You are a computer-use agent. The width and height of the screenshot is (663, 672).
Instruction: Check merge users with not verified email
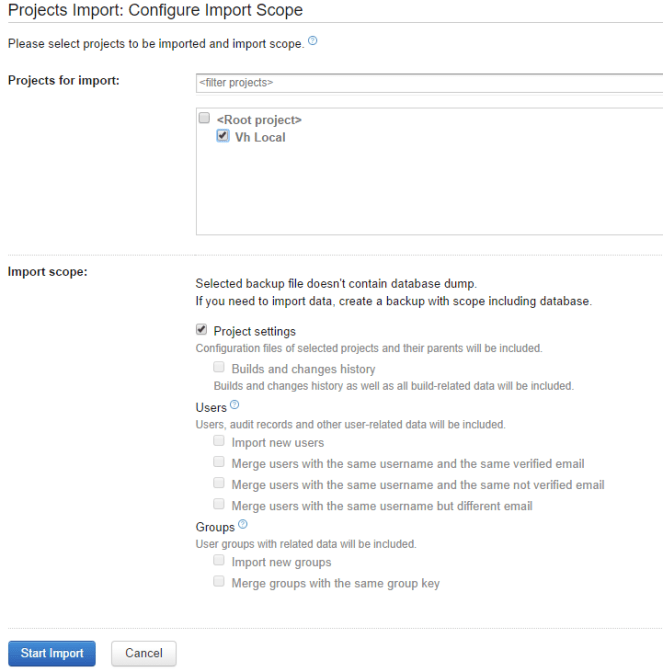pyautogui.click(x=220, y=484)
